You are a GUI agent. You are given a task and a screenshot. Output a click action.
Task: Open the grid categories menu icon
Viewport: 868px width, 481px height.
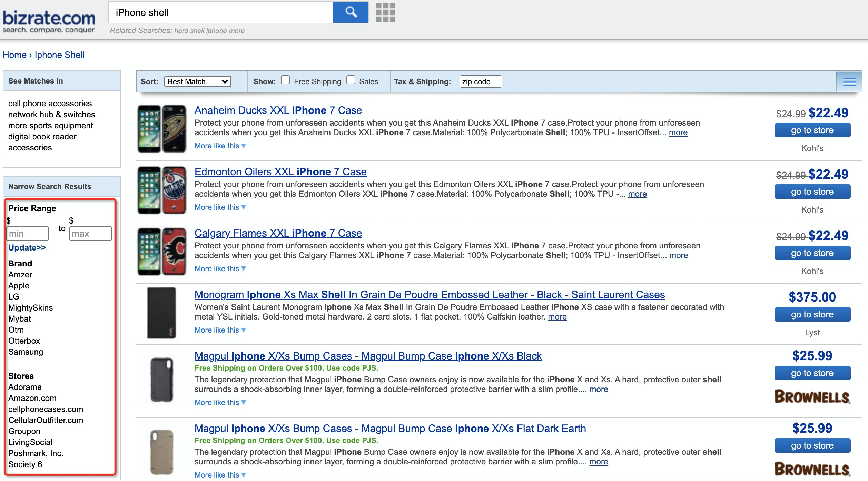[x=385, y=12]
